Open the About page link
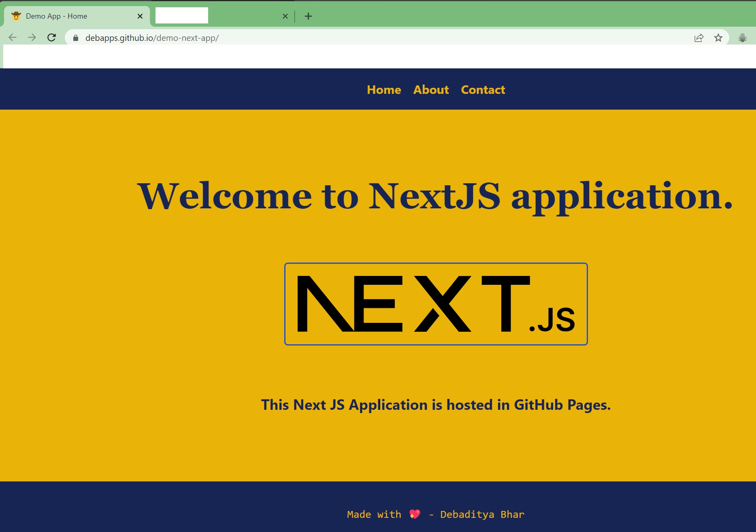The width and height of the screenshot is (756, 532). pos(431,90)
